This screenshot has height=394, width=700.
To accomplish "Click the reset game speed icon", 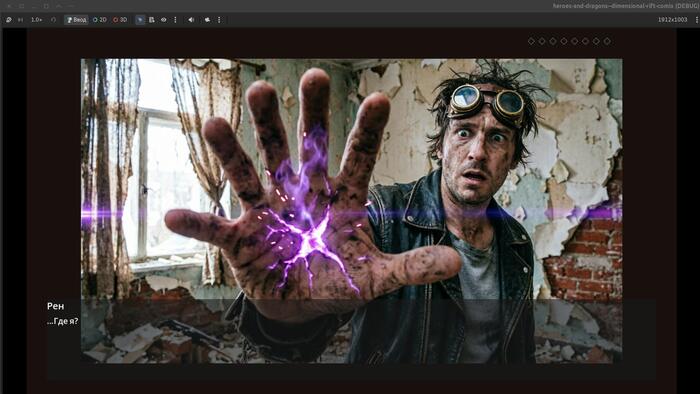I will coord(54,20).
